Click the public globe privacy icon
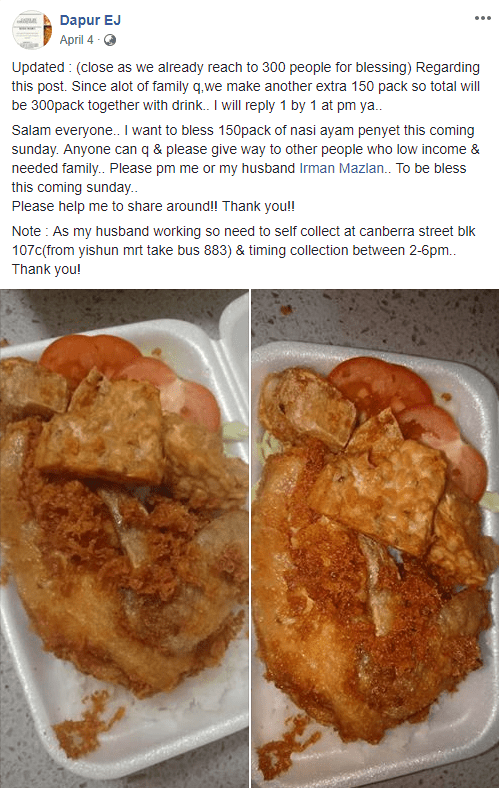The width and height of the screenshot is (499, 788). coord(110,40)
